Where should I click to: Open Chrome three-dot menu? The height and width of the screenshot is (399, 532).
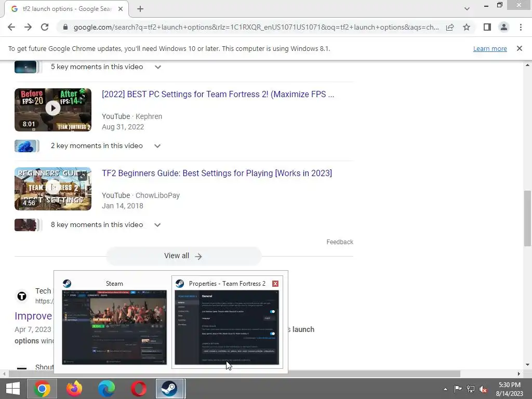[521, 27]
